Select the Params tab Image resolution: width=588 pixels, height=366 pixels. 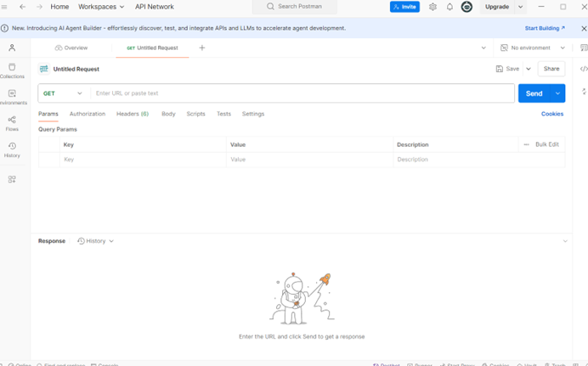coord(48,114)
